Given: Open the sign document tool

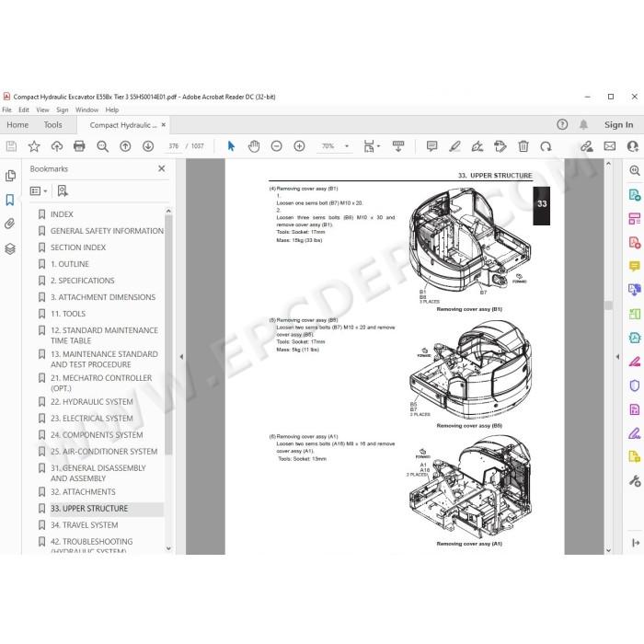Looking at the screenshot, I should (477, 146).
